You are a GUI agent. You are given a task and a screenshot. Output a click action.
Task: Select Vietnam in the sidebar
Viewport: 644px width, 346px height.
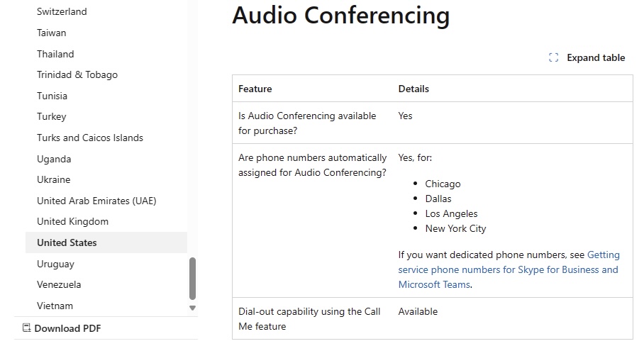click(x=55, y=306)
